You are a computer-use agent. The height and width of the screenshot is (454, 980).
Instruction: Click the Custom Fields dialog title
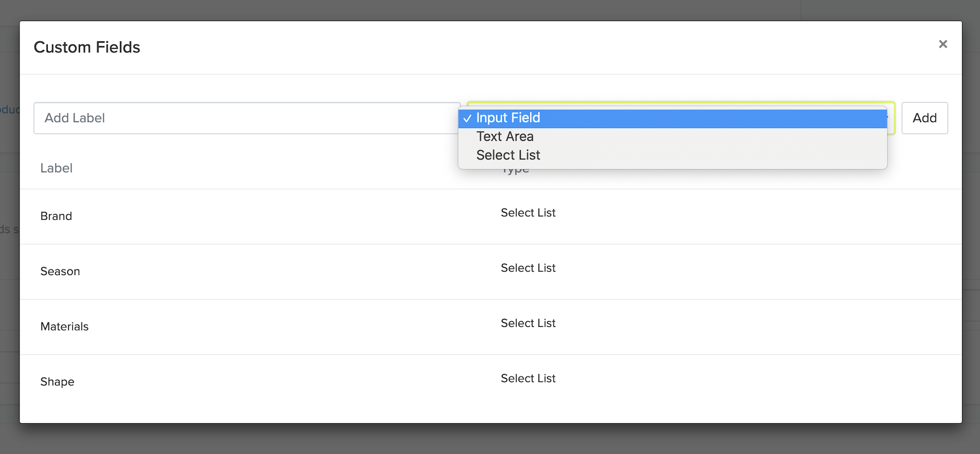87,47
